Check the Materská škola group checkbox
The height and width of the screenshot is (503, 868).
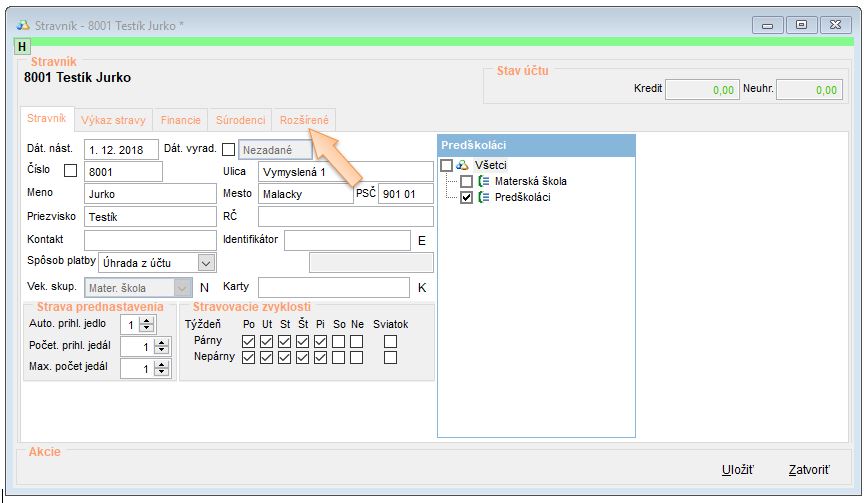pos(467,181)
